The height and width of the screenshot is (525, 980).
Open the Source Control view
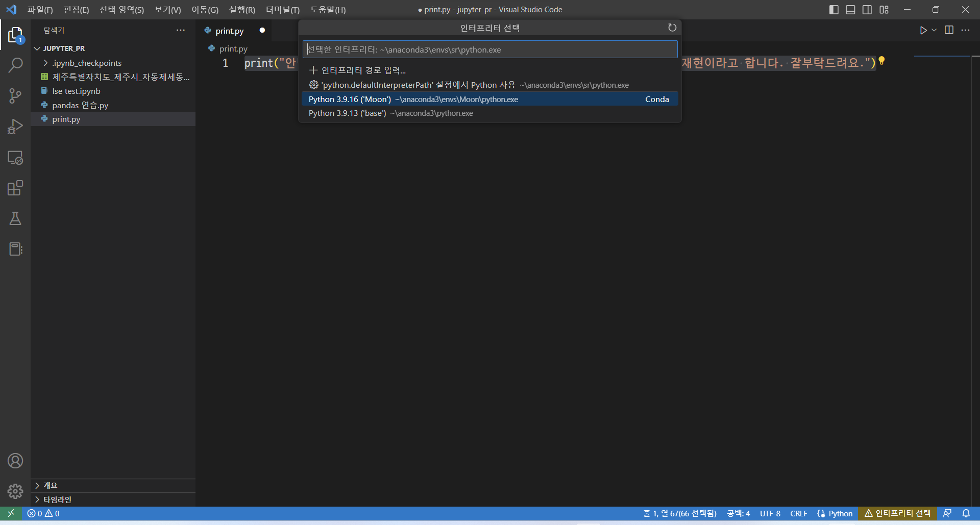[15, 96]
